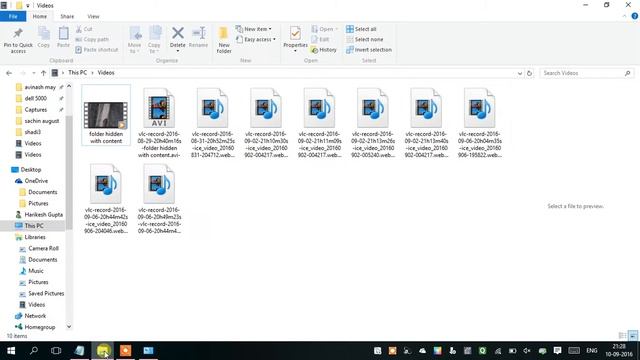This screenshot has height=360, width=640.
Task: Switch to the View ribbon tab
Action: coord(93,16)
